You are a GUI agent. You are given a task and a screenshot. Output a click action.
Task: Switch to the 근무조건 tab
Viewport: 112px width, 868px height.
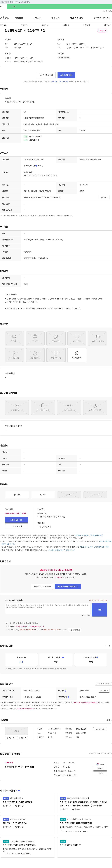[x=24, y=25]
